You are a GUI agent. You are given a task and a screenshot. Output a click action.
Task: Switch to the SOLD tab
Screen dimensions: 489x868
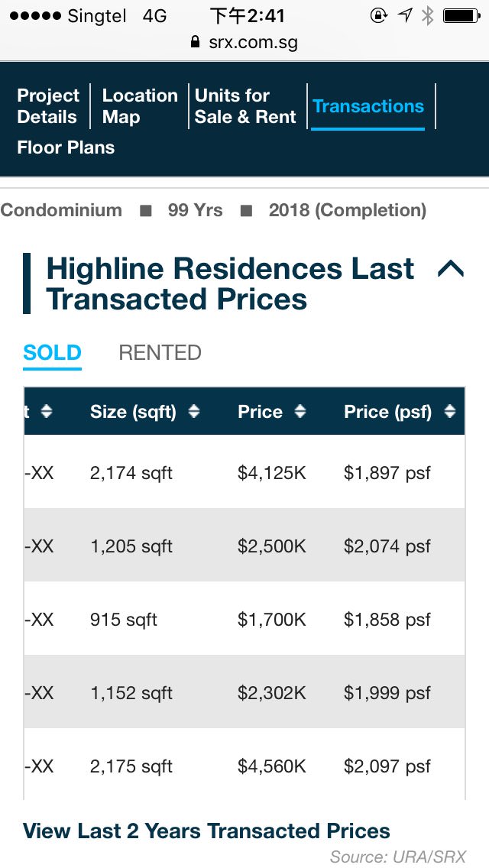pos(52,353)
